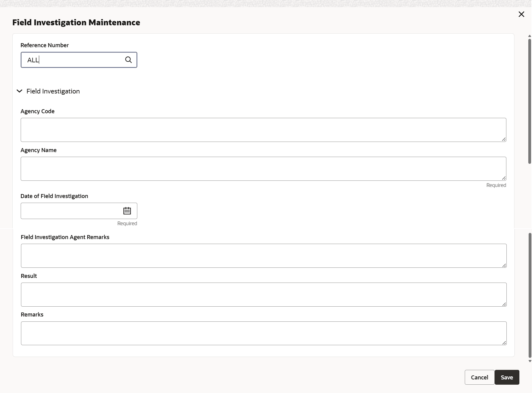The width and height of the screenshot is (532, 393).
Task: Click into the Remarks text area
Action: [x=264, y=333]
